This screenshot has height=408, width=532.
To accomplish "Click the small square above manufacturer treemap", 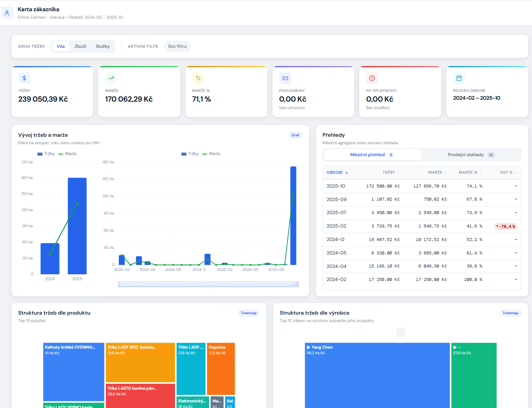I will point(400,332).
